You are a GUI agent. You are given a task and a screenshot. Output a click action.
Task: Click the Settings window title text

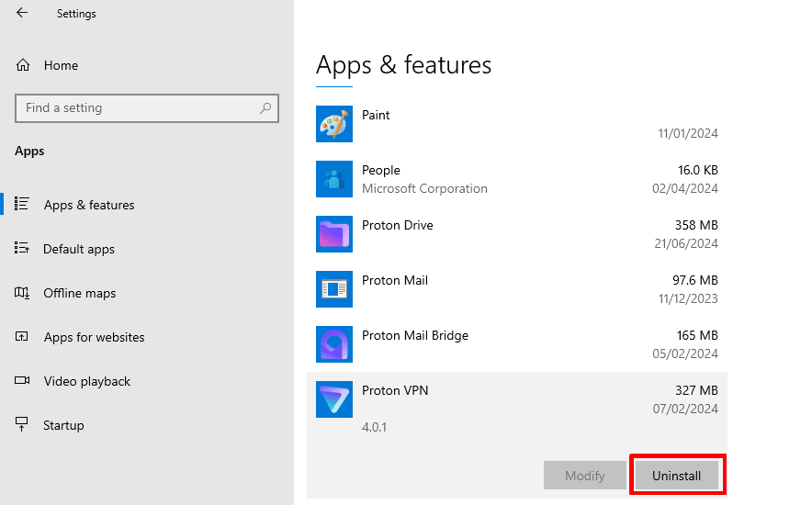coord(76,14)
